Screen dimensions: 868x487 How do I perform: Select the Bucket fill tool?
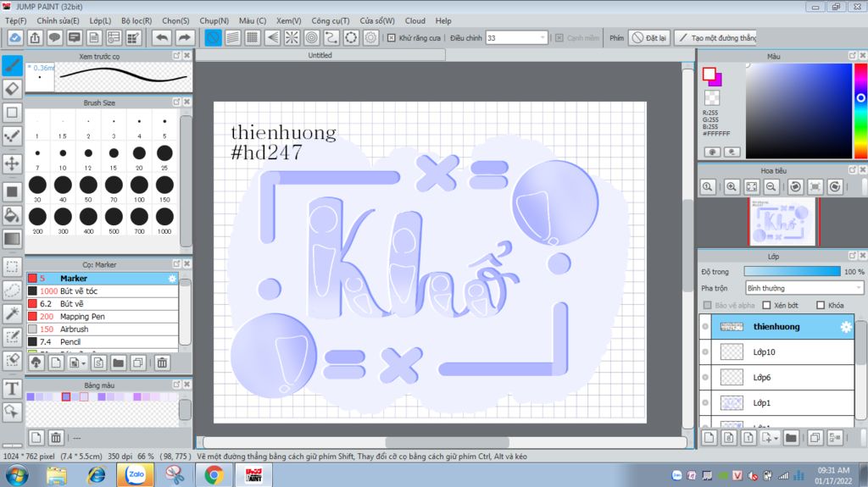coord(12,215)
